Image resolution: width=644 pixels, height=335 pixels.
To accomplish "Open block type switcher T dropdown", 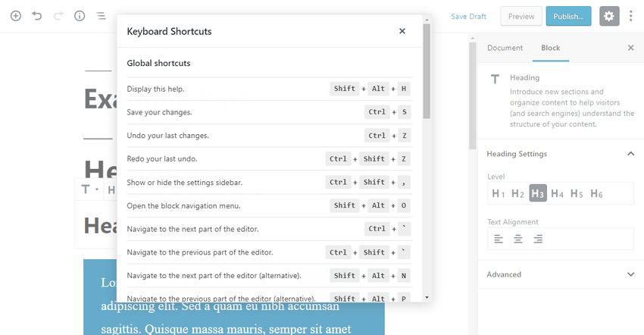I will (89, 189).
